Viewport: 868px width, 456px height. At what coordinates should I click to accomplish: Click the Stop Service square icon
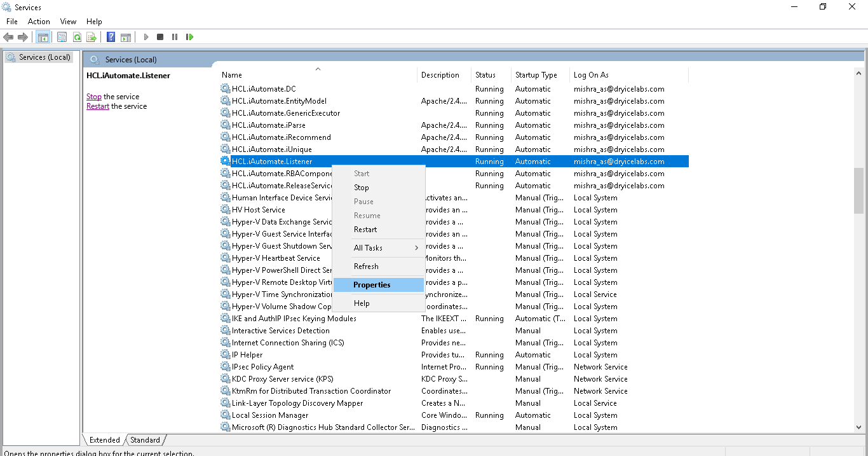[160, 38]
